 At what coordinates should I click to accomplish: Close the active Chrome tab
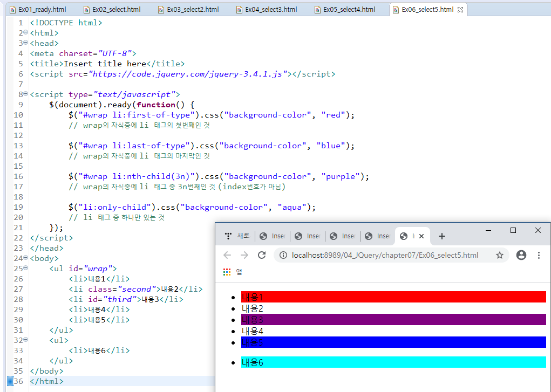point(421,236)
